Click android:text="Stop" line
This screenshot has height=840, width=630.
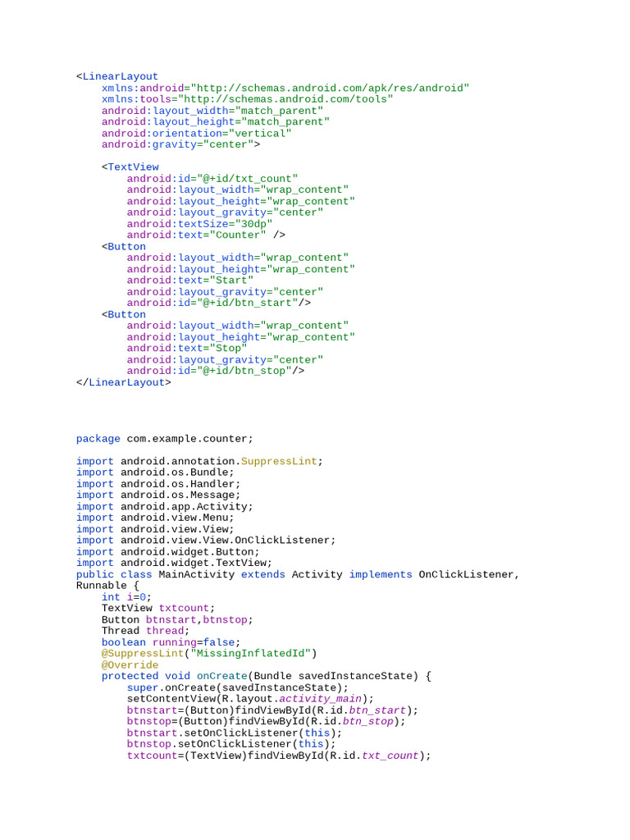187,348
